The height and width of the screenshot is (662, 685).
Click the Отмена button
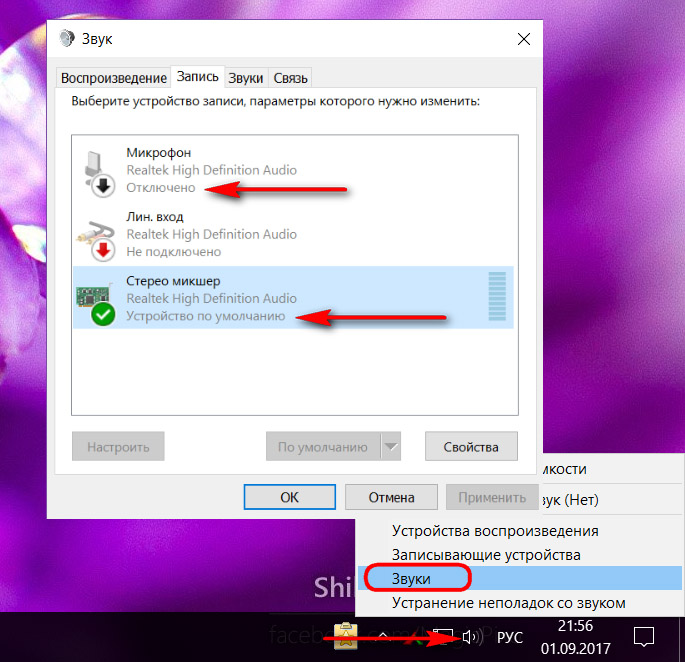(x=391, y=497)
